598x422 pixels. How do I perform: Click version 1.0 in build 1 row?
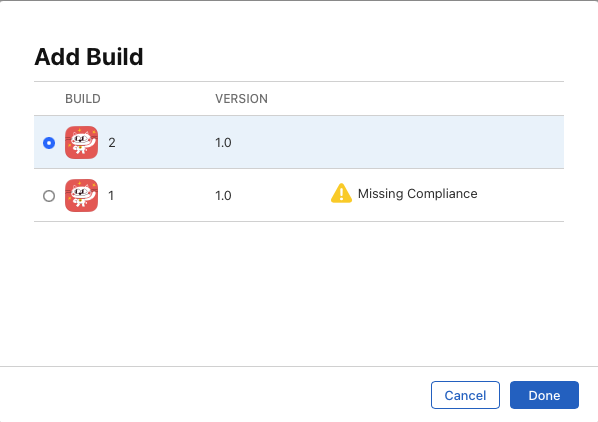point(223,196)
